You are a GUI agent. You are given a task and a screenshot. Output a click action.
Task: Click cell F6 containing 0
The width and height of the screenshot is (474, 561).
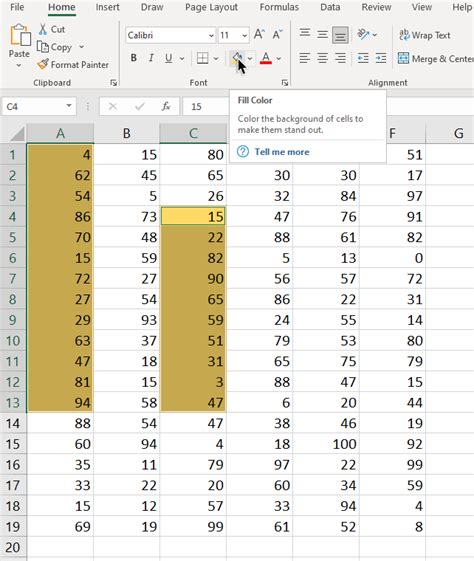pyautogui.click(x=392, y=258)
